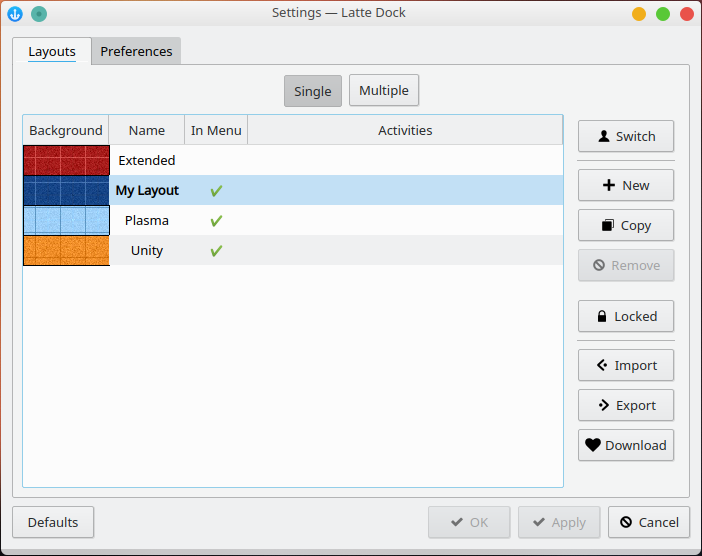Viewport: 702px width, 556px height.
Task: Click the Defaults button
Action: click(53, 522)
